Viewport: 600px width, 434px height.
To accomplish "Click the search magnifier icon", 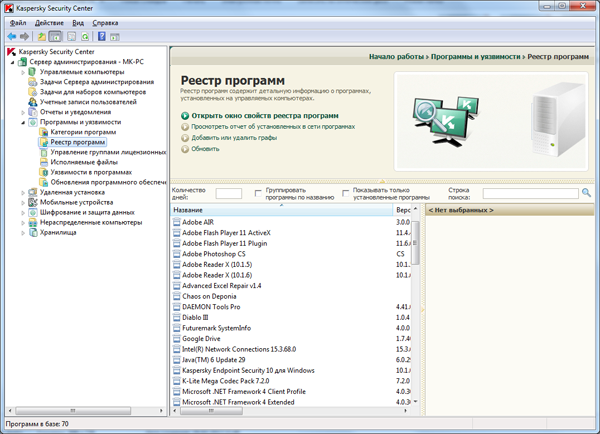I will pos(587,193).
